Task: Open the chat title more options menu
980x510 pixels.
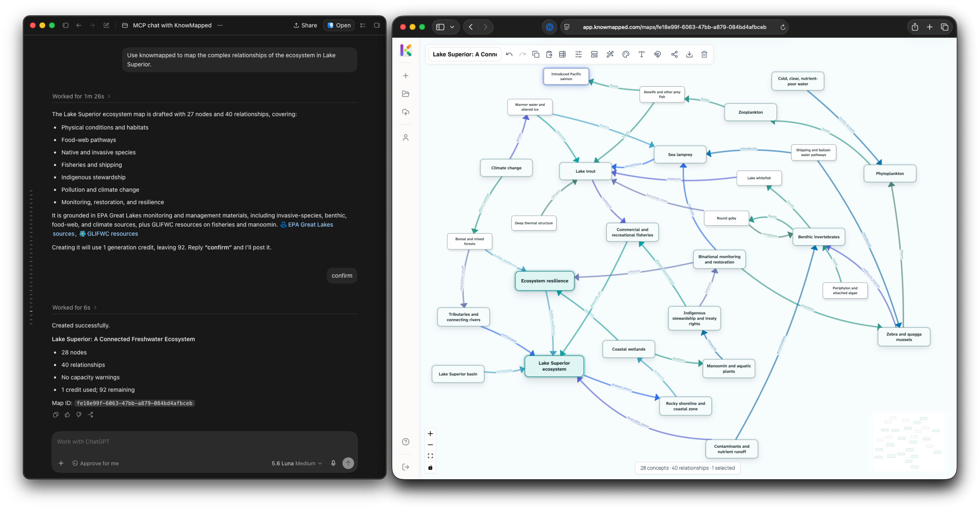Action: 220,25
